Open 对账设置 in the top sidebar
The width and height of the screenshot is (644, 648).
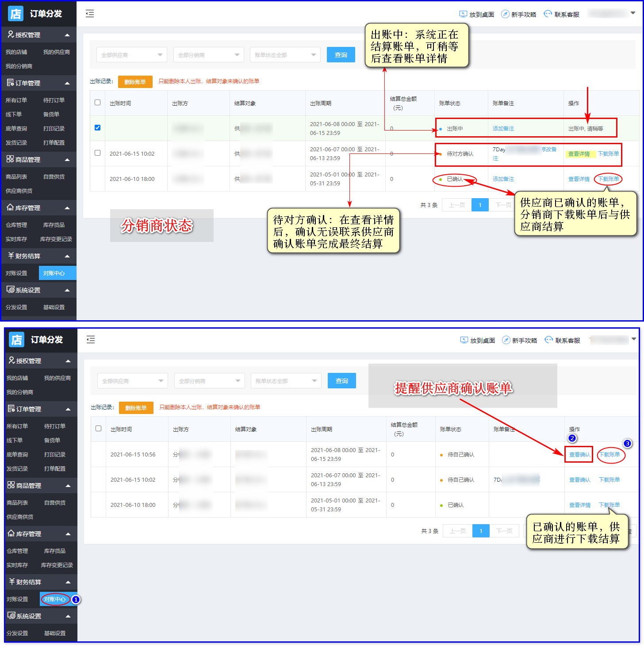16,273
